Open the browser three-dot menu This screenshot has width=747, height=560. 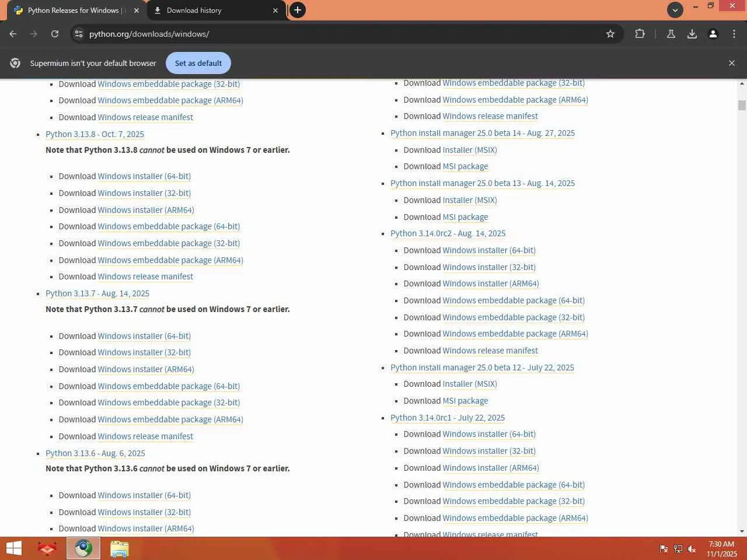pos(734,34)
